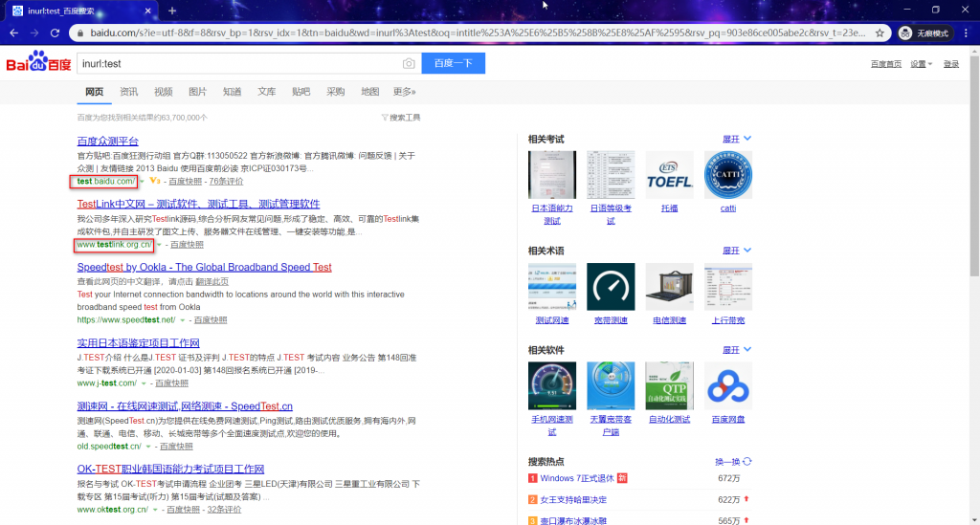Image resolution: width=980 pixels, height=525 pixels.
Task: Open 实用日本语鉴定项目工作网 result
Action: pos(138,342)
